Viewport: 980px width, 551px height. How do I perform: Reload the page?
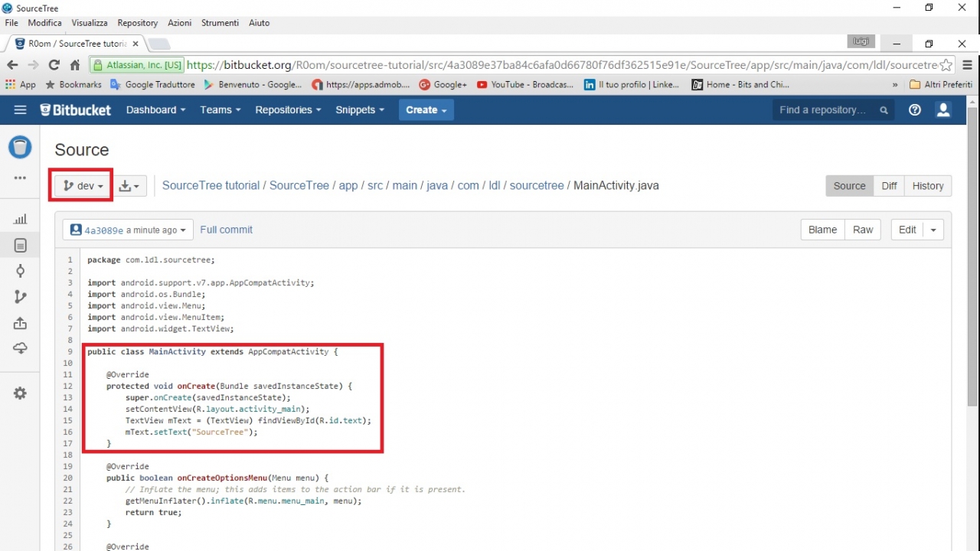pyautogui.click(x=54, y=65)
